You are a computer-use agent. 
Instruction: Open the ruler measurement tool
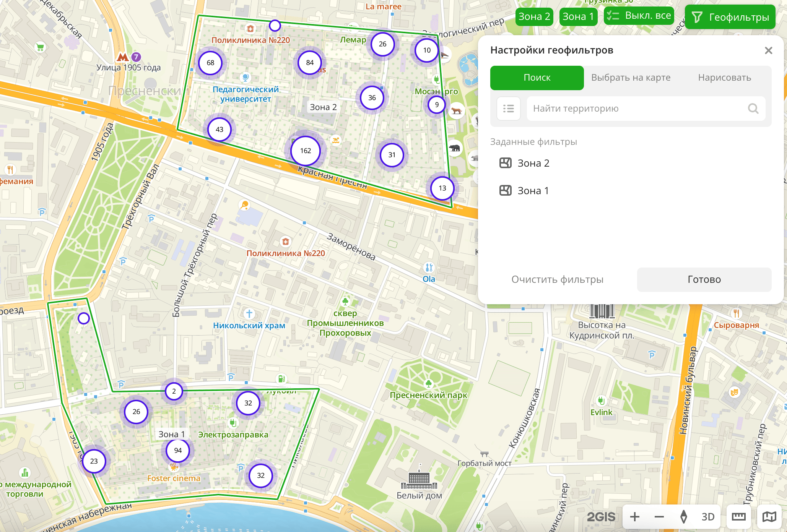[x=738, y=517]
